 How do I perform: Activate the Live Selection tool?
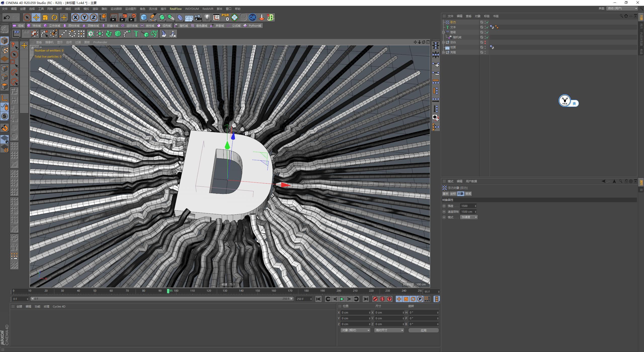[26, 17]
